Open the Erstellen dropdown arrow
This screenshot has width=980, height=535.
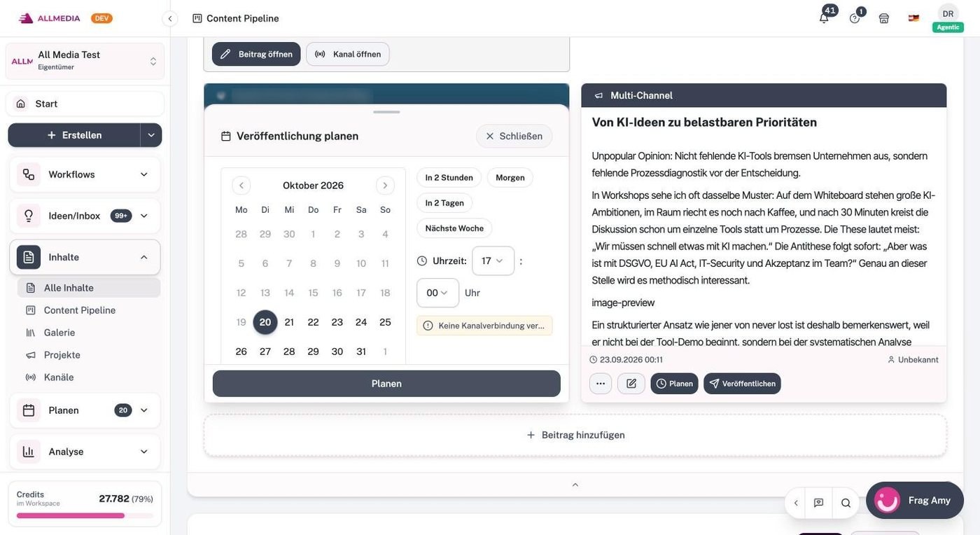point(151,135)
